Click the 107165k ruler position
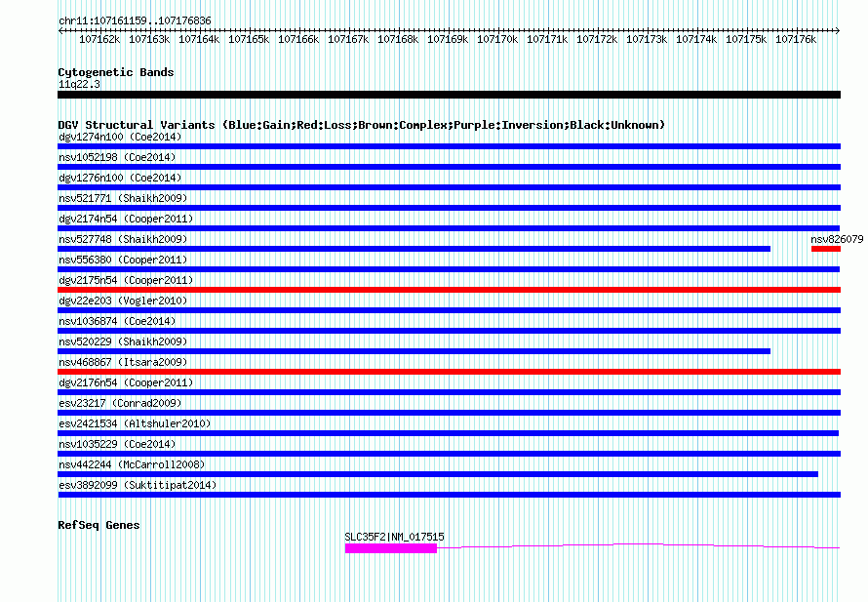This screenshot has width=868, height=602. (249, 39)
